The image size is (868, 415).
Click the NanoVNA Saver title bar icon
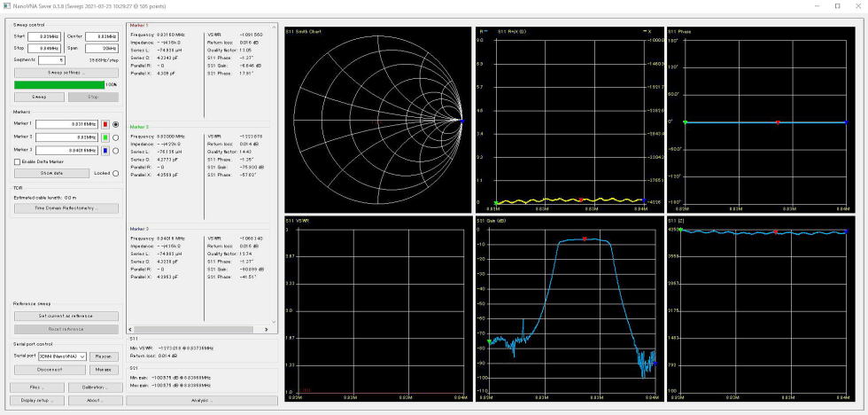(x=7, y=6)
